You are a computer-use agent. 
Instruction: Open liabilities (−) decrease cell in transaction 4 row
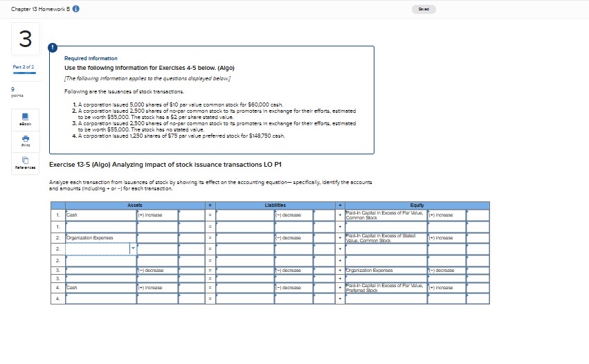pos(293,288)
